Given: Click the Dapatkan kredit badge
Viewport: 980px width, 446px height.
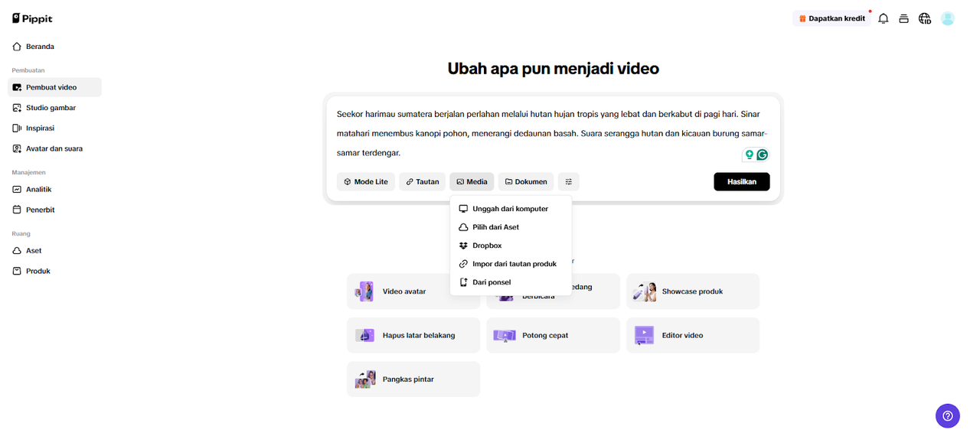Looking at the screenshot, I should point(831,18).
